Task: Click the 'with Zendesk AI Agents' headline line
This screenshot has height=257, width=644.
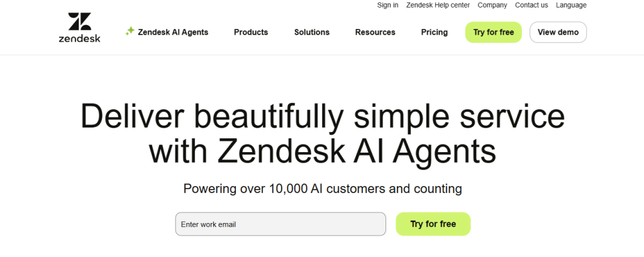Action: pyautogui.click(x=322, y=151)
